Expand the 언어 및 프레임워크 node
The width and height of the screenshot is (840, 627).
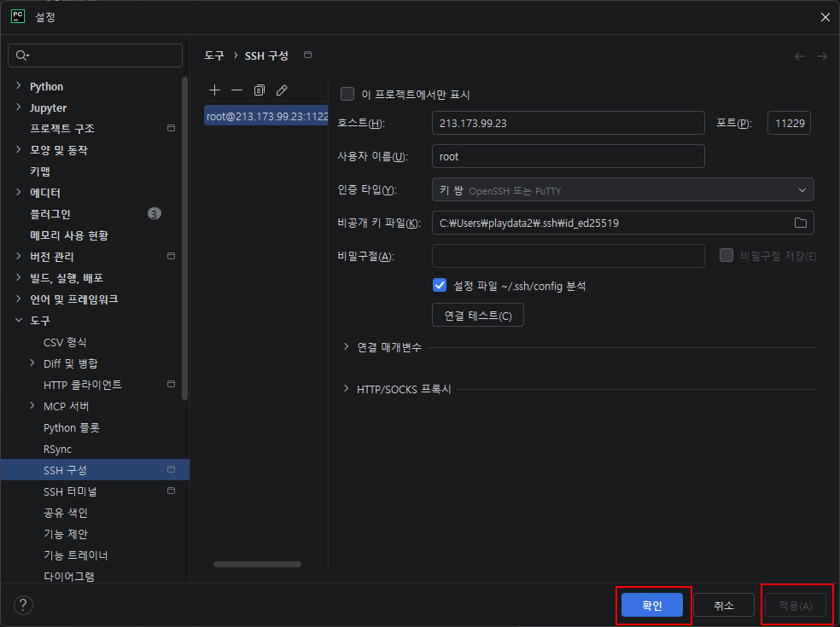[19, 299]
